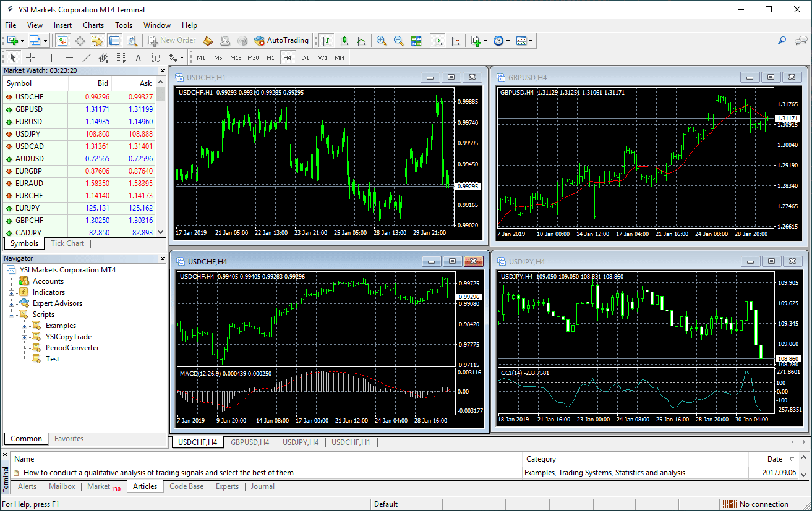Draw a horizontal line
The height and width of the screenshot is (511, 812).
point(69,57)
